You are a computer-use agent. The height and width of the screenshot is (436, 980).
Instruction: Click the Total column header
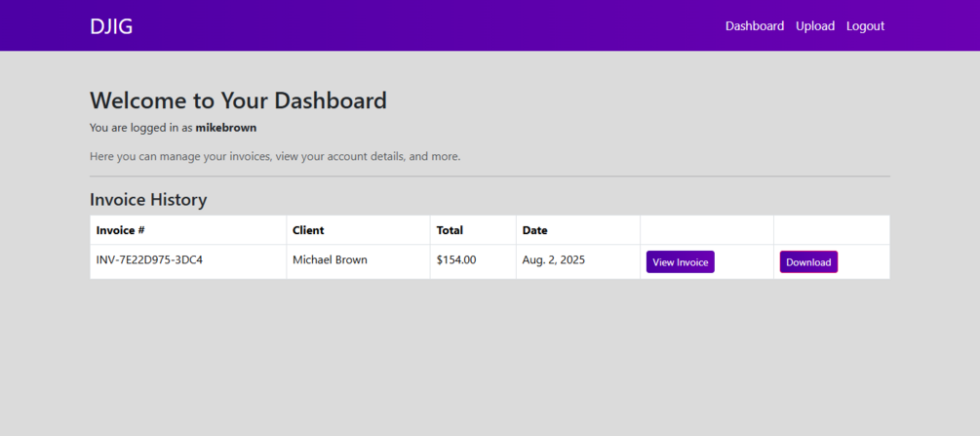tap(450, 230)
